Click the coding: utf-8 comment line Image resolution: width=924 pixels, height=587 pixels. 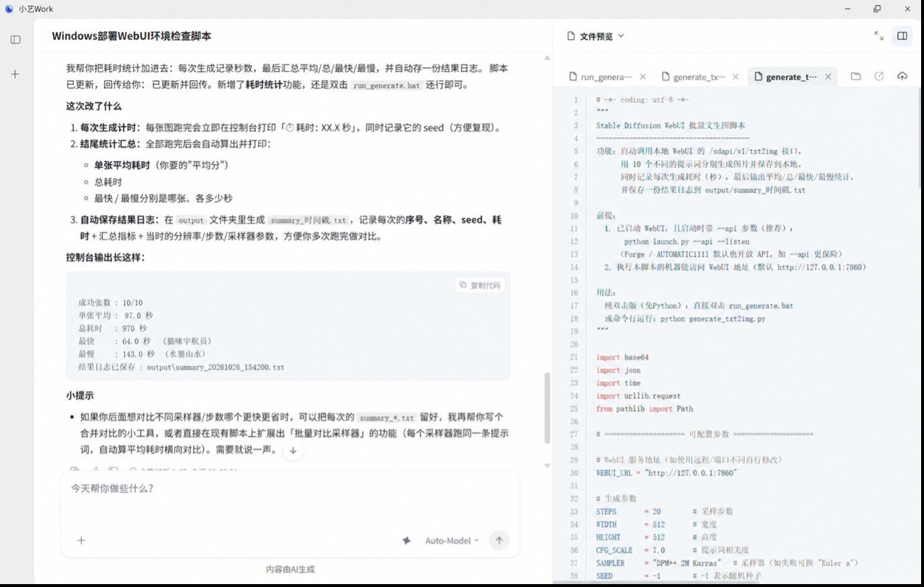(x=643, y=100)
